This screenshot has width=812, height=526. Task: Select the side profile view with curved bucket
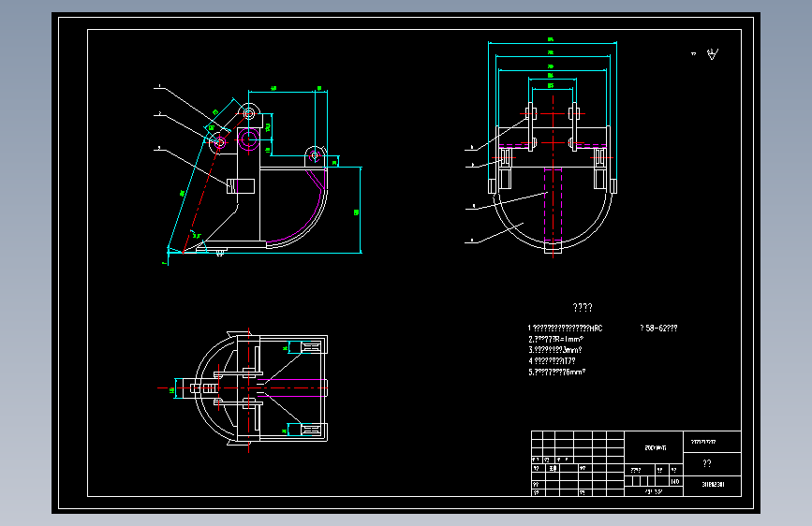[258, 174]
